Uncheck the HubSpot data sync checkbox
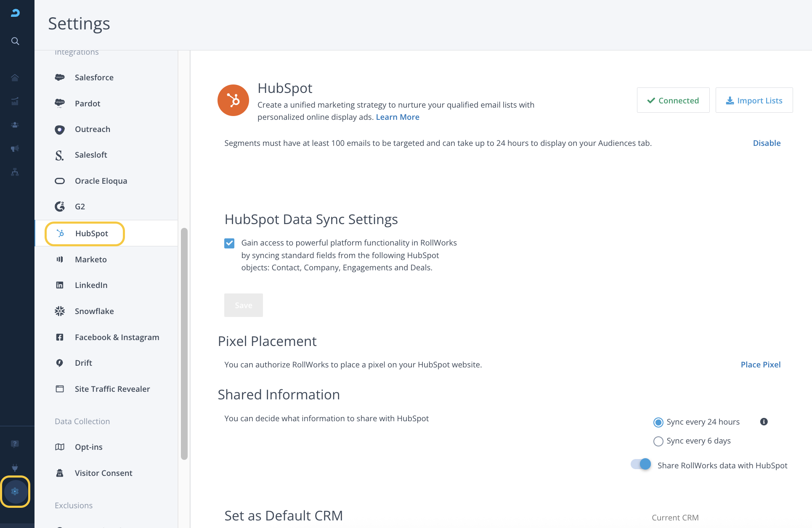Screen dimensions: 812x528 coord(229,243)
